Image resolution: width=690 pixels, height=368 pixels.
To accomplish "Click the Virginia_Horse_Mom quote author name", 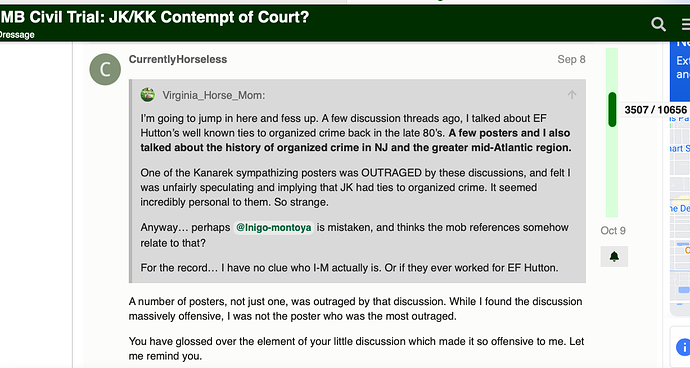I will pos(213,95).
